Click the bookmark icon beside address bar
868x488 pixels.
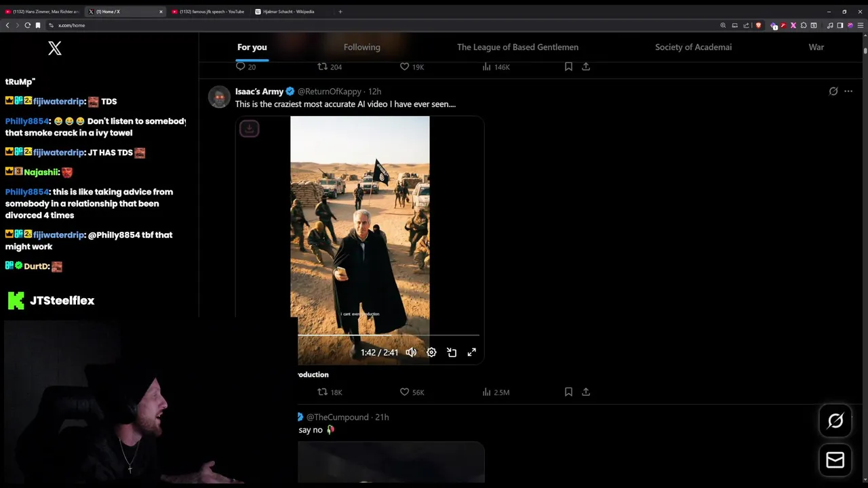click(38, 25)
